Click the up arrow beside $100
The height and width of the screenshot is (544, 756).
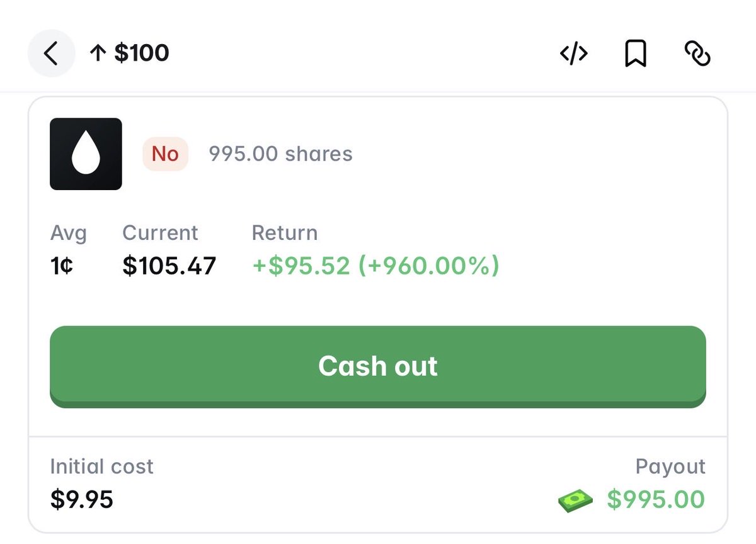[97, 54]
